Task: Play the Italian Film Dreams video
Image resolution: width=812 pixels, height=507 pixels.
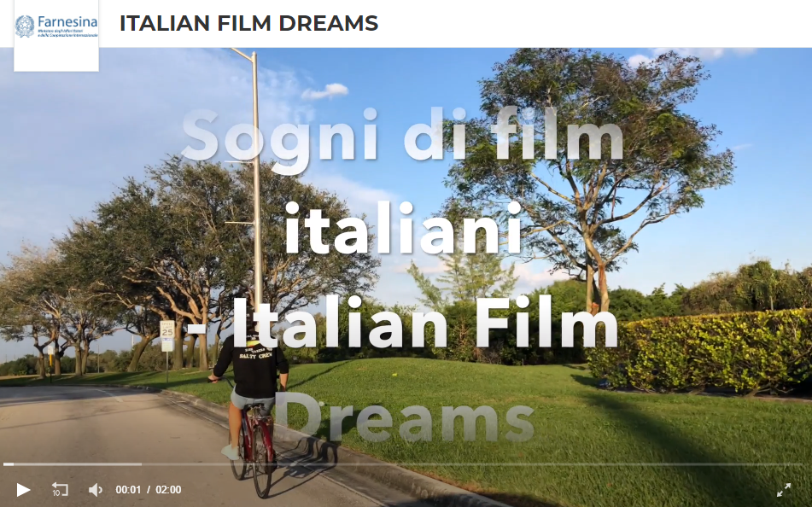Action: (23, 489)
